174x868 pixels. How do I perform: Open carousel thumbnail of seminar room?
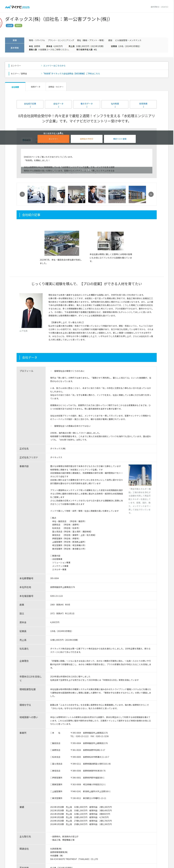(x=76, y=194)
